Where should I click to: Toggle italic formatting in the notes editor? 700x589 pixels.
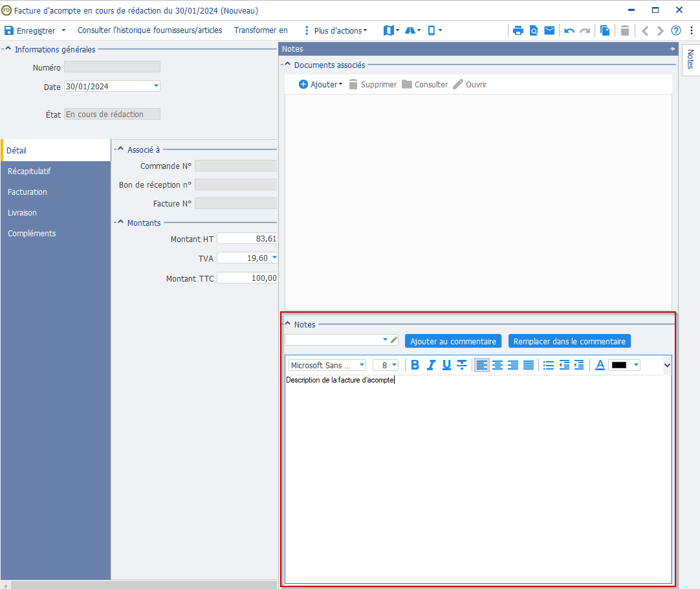pos(431,365)
